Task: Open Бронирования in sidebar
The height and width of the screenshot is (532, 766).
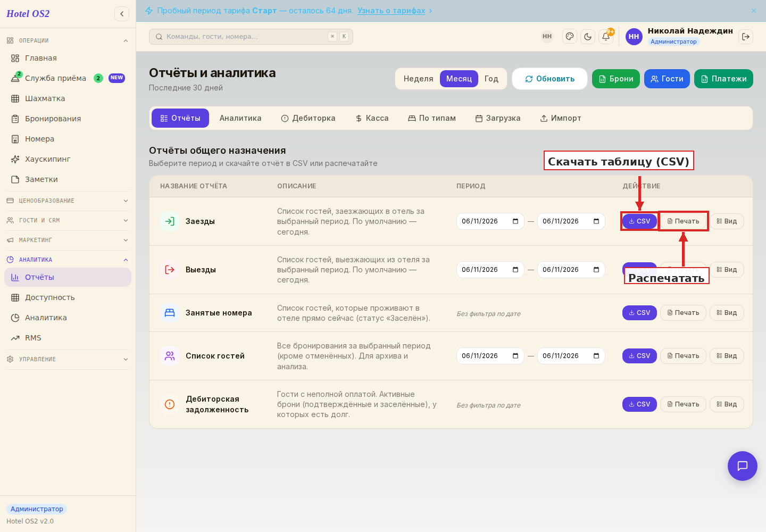Action: [x=68, y=119]
